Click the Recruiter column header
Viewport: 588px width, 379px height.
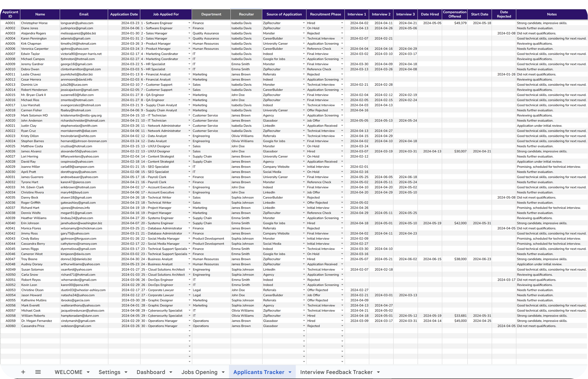pos(246,14)
